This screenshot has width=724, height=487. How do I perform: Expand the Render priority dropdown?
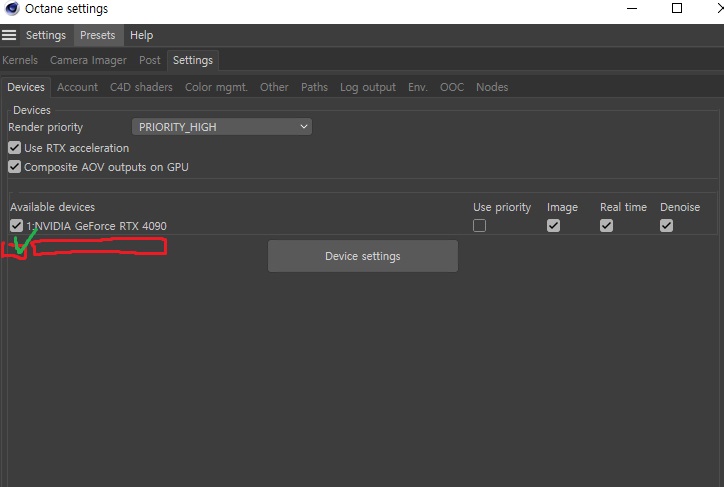point(222,127)
